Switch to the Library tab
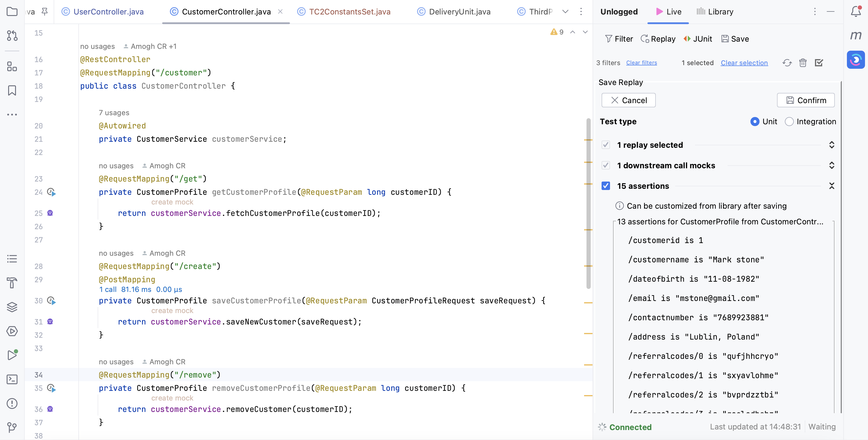Image resolution: width=868 pixels, height=440 pixels. pyautogui.click(x=715, y=12)
